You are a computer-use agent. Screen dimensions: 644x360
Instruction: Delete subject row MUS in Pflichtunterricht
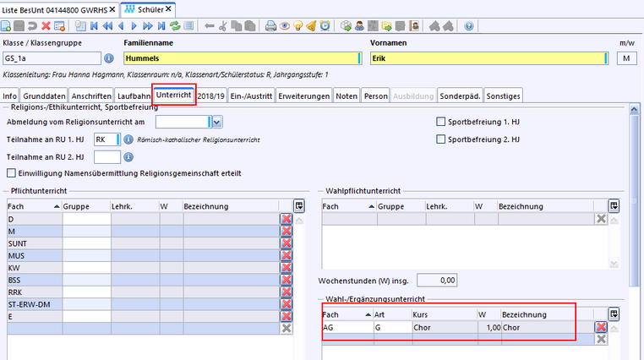point(287,255)
